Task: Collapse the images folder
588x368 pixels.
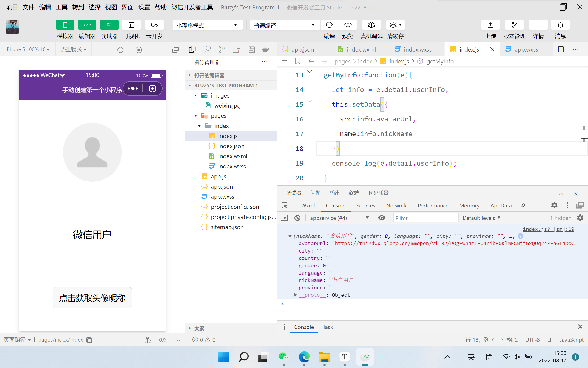Action: tap(196, 95)
